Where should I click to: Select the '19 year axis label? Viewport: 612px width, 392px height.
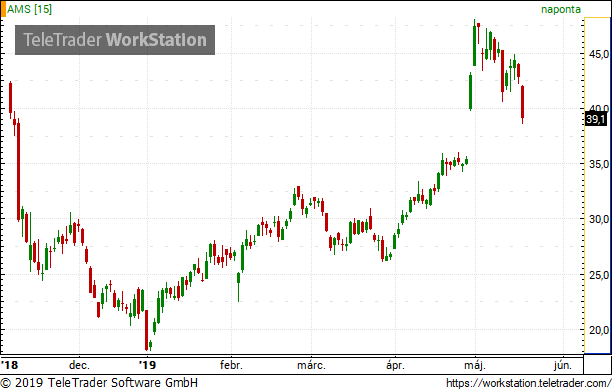tap(147, 365)
